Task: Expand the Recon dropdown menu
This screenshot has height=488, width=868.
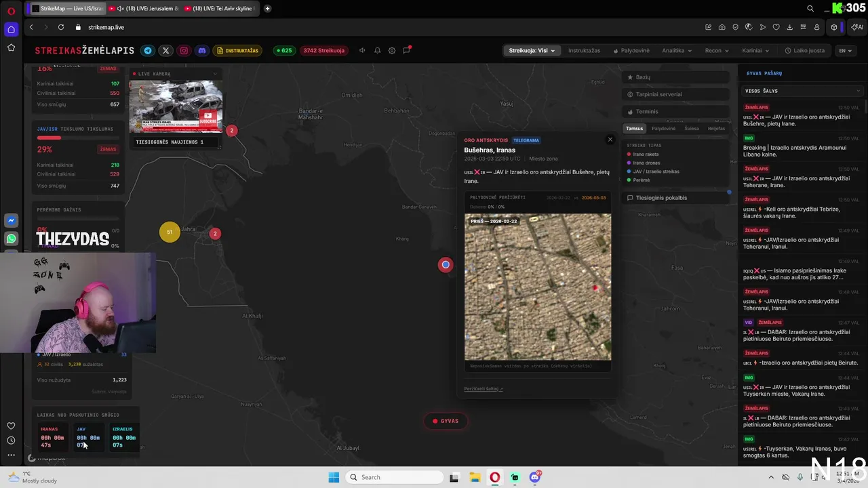Action: point(717,50)
